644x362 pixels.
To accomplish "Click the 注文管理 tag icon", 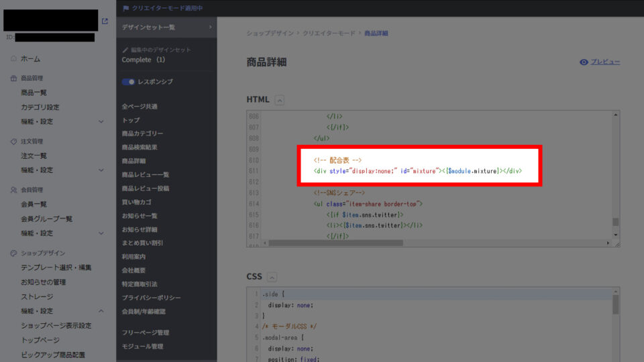I will (13, 141).
